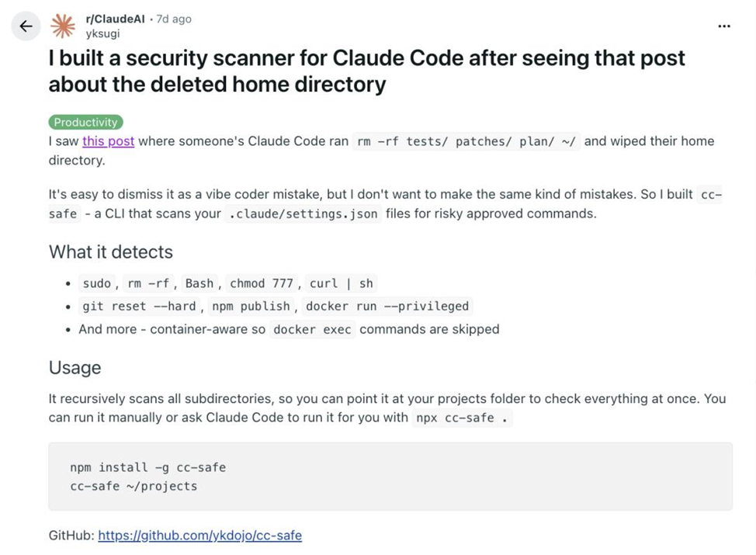This screenshot has width=756, height=555.
Task: Open the github.com/ykdojo/cc-safe link
Action: [199, 536]
